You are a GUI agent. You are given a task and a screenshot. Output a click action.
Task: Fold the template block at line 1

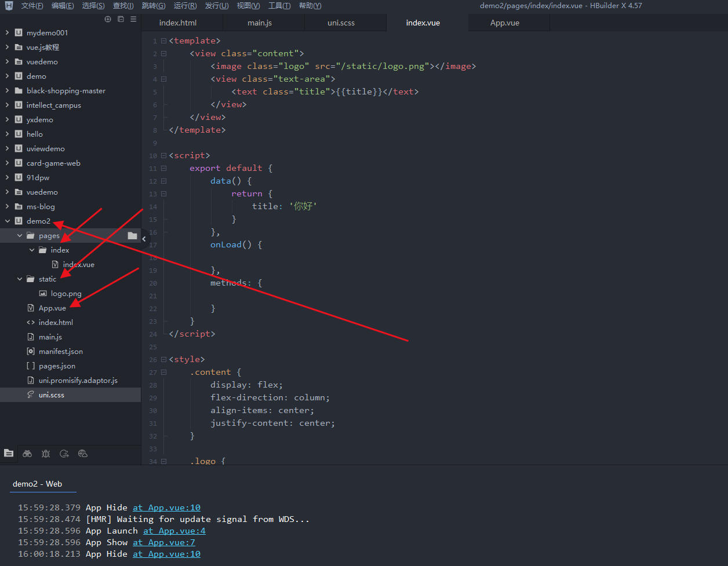[x=163, y=41]
